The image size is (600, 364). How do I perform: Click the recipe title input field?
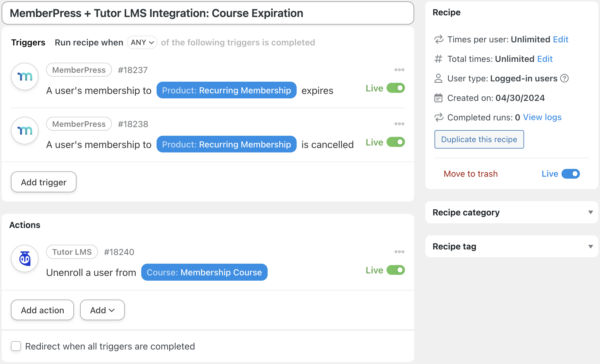[x=208, y=13]
